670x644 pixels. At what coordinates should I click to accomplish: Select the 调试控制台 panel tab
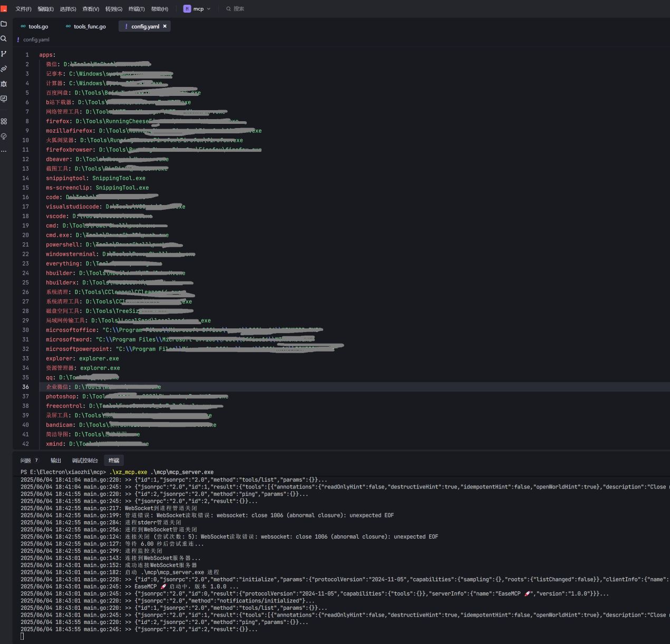pyautogui.click(x=85, y=460)
